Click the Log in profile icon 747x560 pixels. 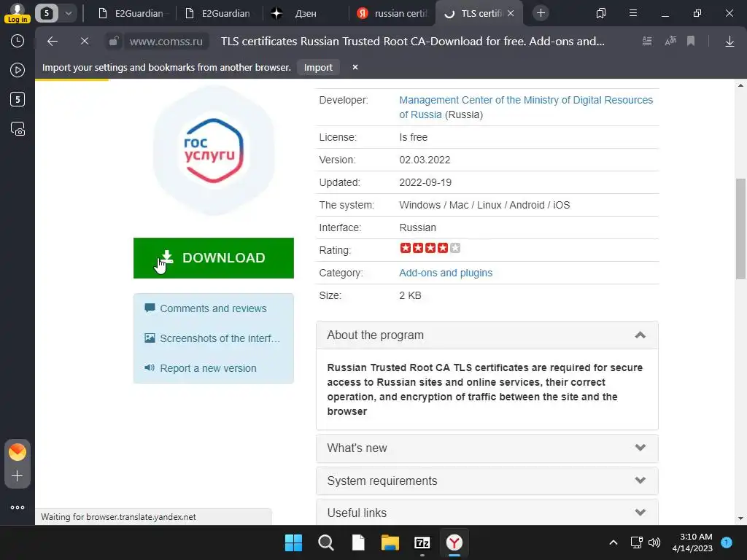click(18, 13)
